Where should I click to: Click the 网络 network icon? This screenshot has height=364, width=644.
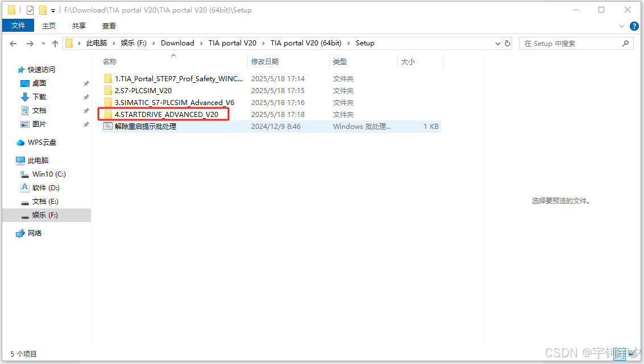20,233
